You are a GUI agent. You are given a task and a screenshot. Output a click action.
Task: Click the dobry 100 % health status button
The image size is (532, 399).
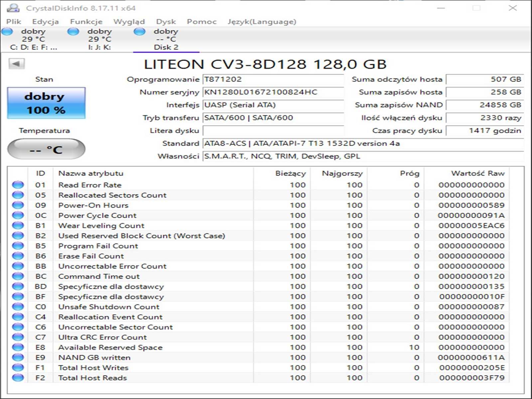click(x=46, y=103)
